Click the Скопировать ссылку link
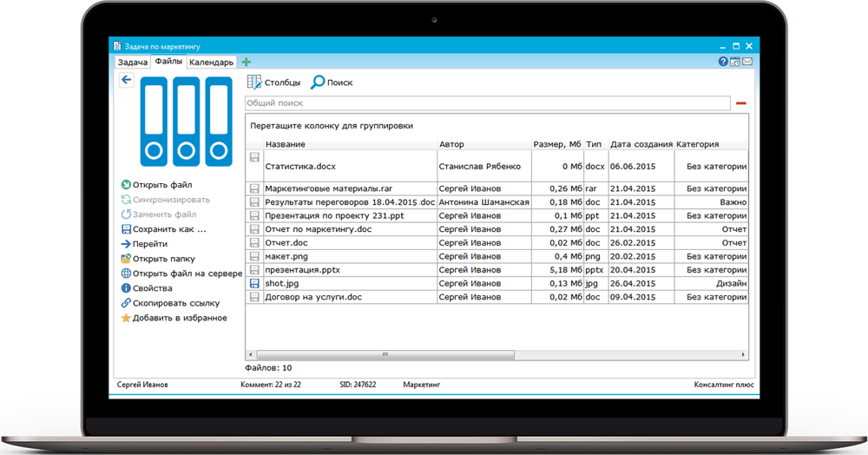868x455 pixels. [x=175, y=303]
